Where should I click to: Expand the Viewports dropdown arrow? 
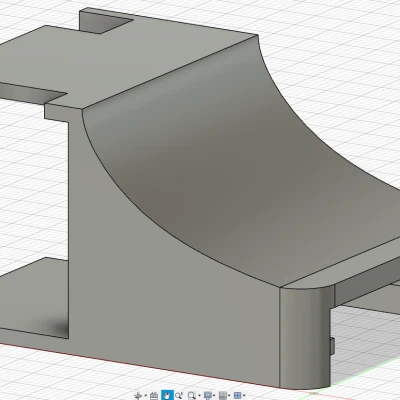(244, 396)
